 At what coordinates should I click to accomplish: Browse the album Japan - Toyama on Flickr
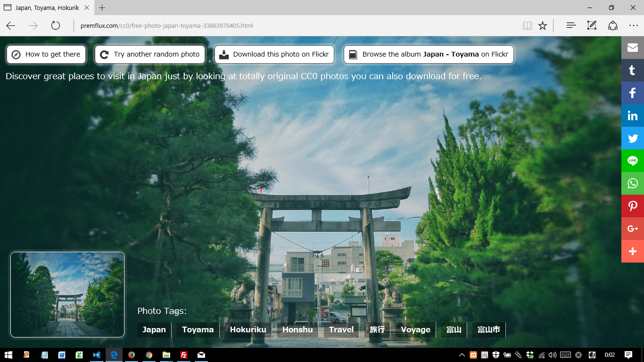(x=428, y=54)
